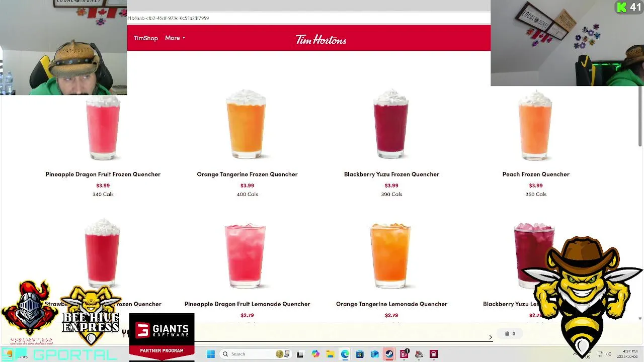The height and width of the screenshot is (362, 644).
Task: Open Microsoft Store from the taskbar
Action: tap(360, 354)
